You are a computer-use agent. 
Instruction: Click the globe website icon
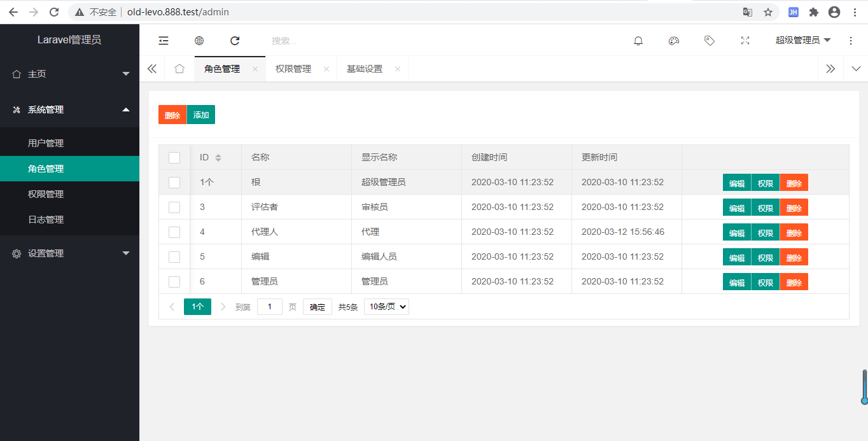[x=199, y=41]
